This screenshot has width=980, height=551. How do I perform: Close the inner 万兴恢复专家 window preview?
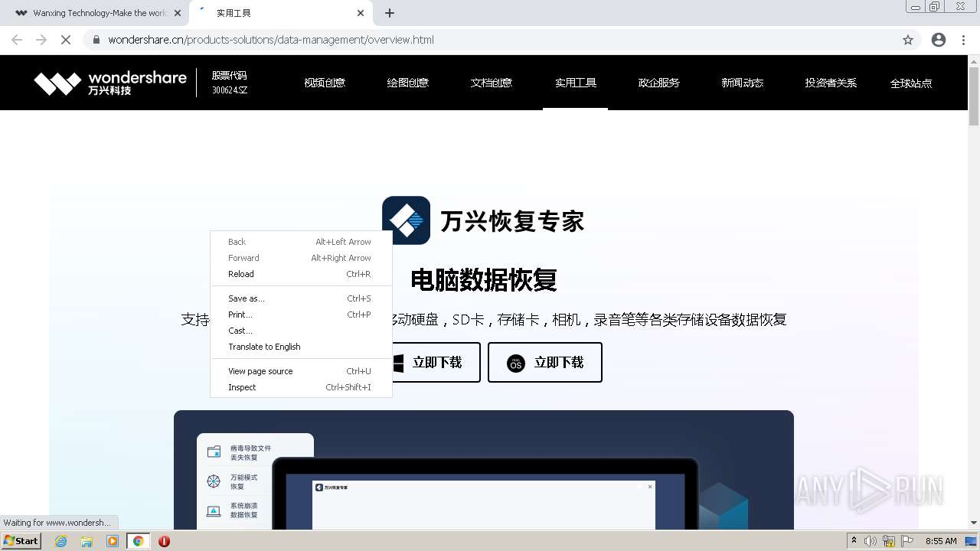point(650,487)
